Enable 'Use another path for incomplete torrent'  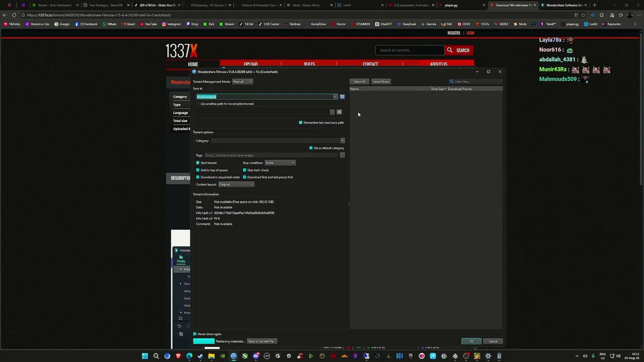click(x=198, y=104)
